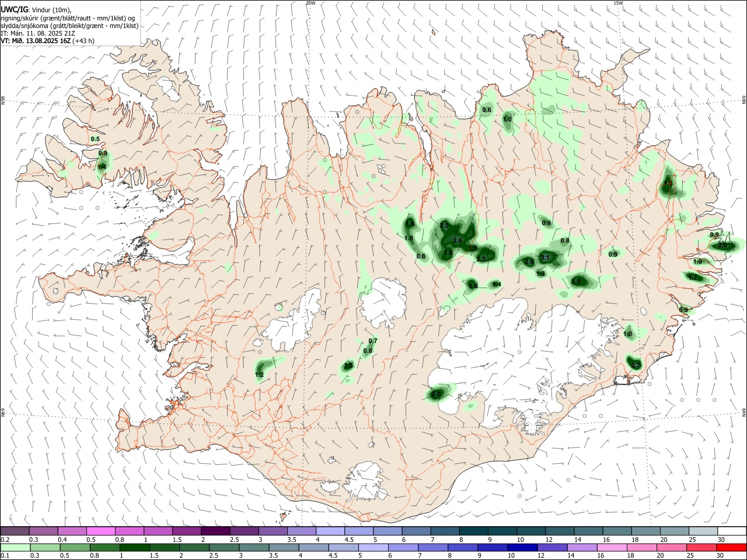Select the palest green 0.1 rain scale swatch
The image size is (747, 560).
15,547
